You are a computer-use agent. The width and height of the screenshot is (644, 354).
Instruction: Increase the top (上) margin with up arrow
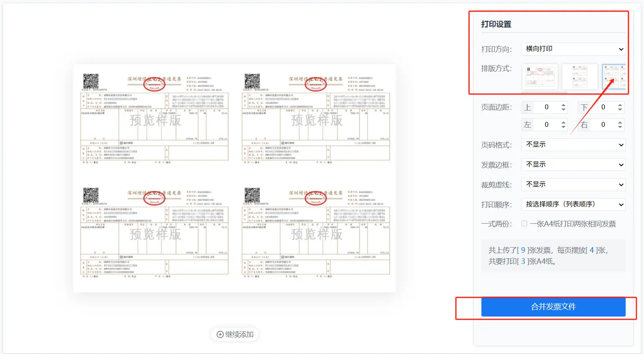[x=563, y=105]
